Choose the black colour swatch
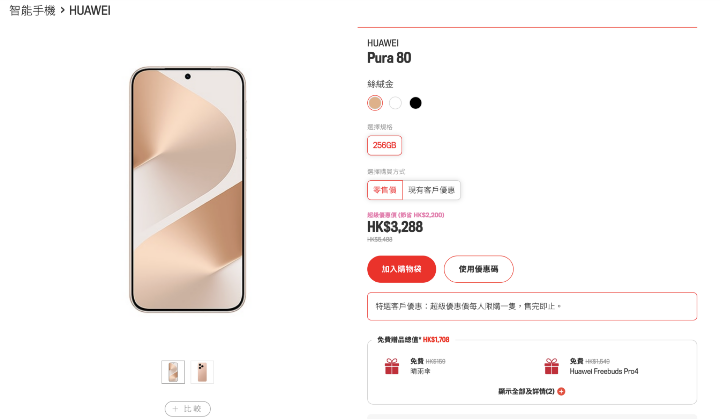This screenshot has width=720, height=419. pyautogui.click(x=415, y=103)
